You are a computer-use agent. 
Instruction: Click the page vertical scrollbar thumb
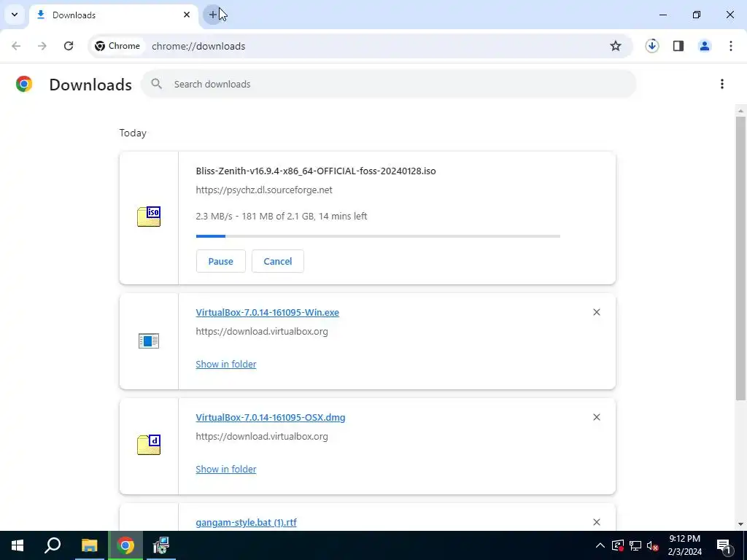click(740, 257)
